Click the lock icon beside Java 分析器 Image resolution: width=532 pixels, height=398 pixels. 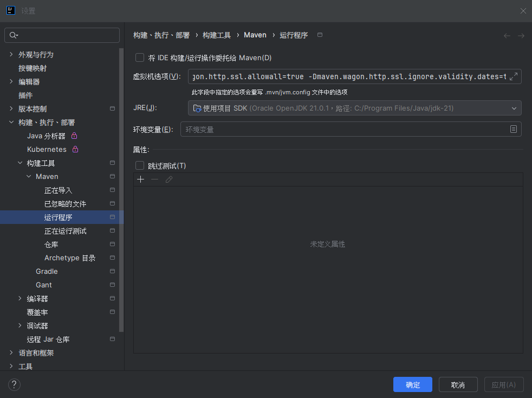(x=74, y=136)
